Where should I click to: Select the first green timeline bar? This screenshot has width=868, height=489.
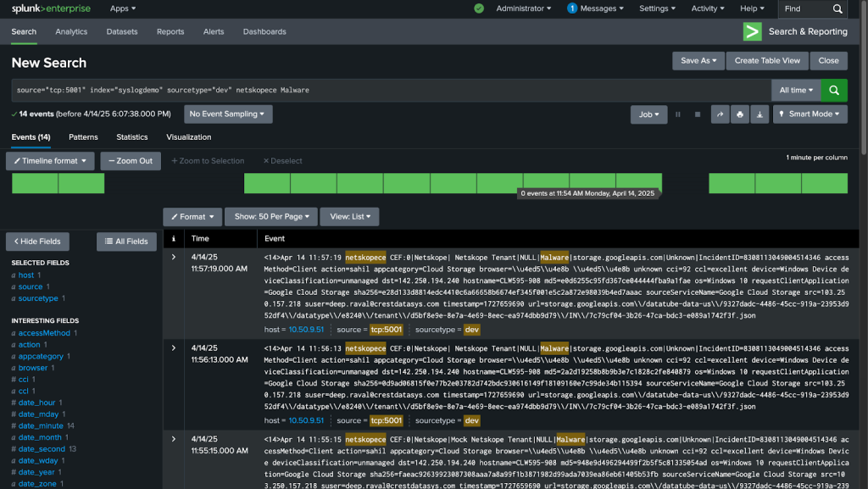click(x=35, y=183)
